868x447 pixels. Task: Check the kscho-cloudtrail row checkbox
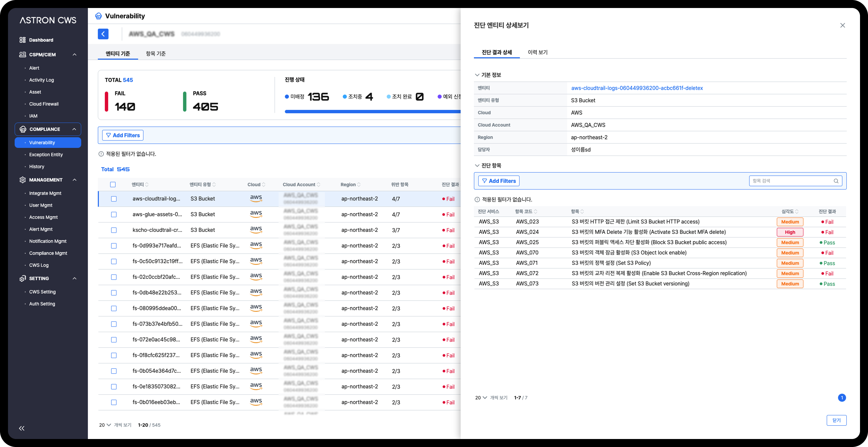(x=114, y=230)
